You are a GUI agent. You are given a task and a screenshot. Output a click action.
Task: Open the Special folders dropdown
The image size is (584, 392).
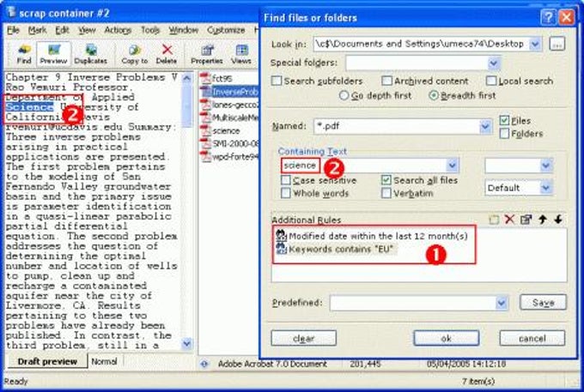point(494,63)
